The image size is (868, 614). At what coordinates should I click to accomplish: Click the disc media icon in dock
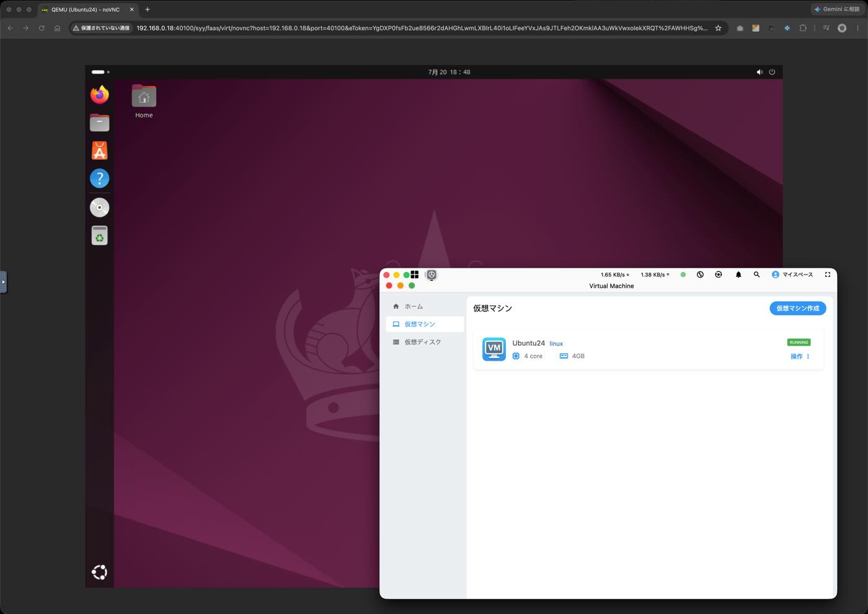[99, 208]
